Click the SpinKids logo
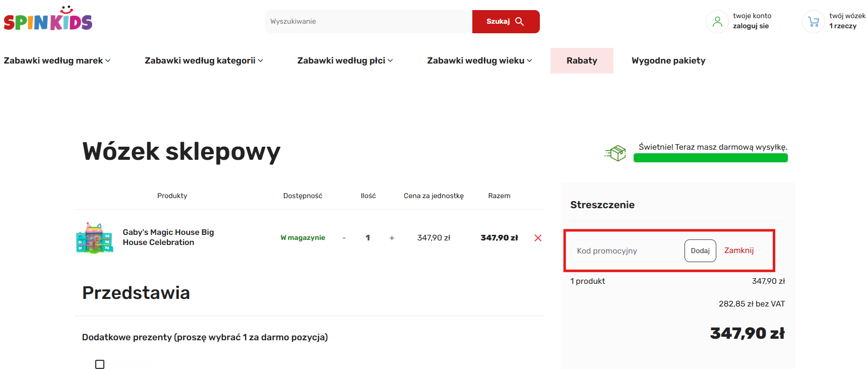 point(48,19)
